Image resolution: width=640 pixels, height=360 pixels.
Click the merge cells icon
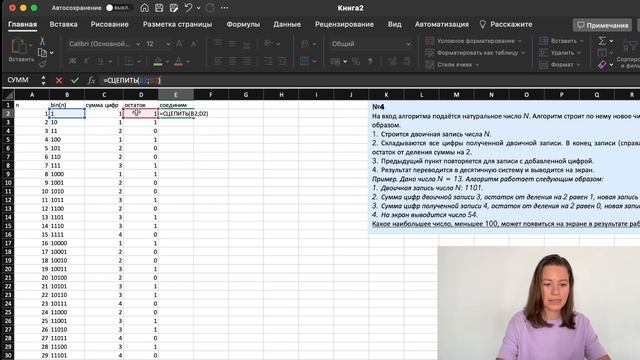(304, 62)
